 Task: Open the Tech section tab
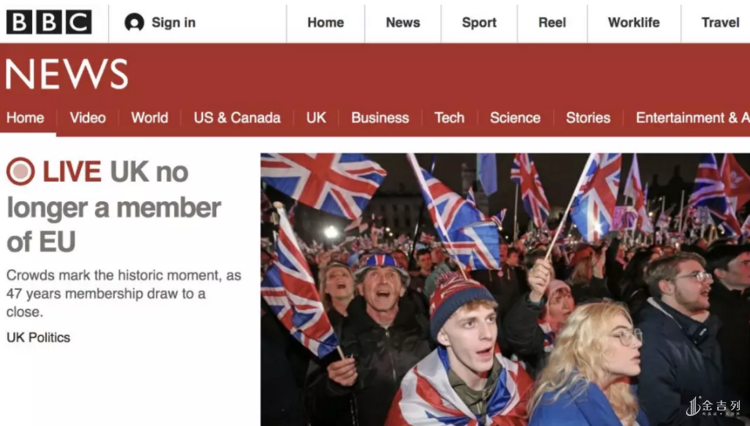[x=449, y=118]
